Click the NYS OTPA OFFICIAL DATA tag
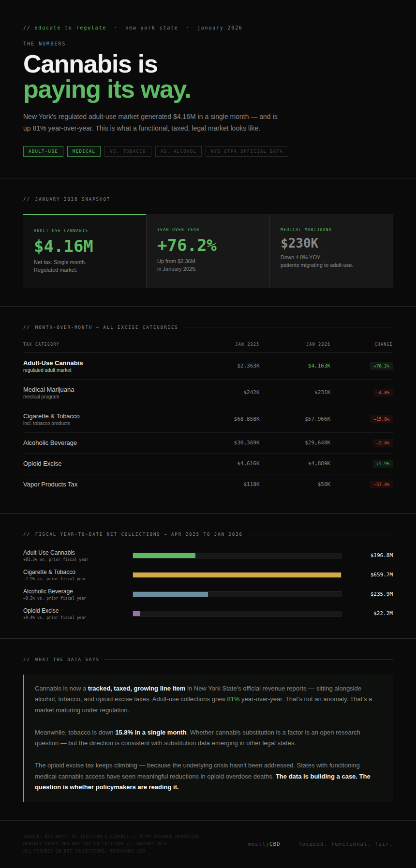This screenshot has height=868, width=416. pos(247,151)
